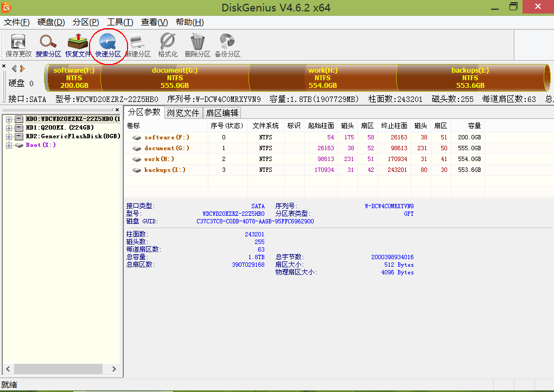Click the HD0 disk icon in tree
This screenshot has height=392, width=554.
pos(19,119)
